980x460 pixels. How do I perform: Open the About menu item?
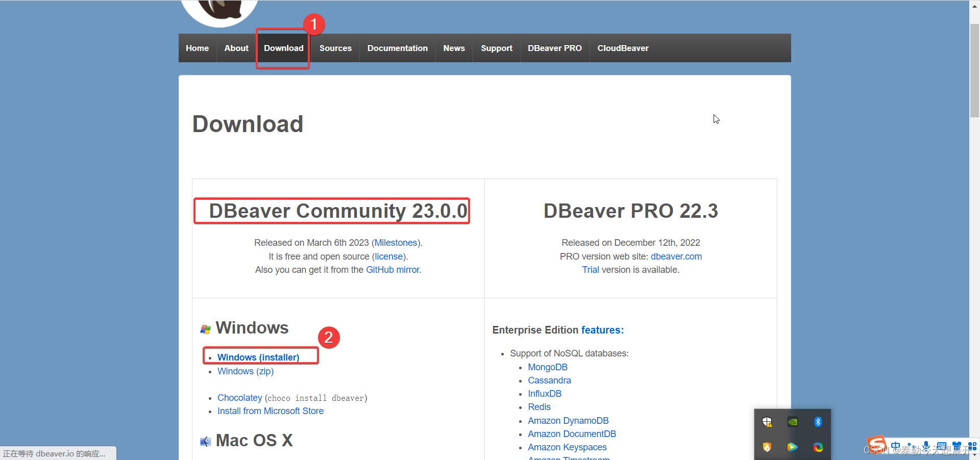click(x=236, y=48)
